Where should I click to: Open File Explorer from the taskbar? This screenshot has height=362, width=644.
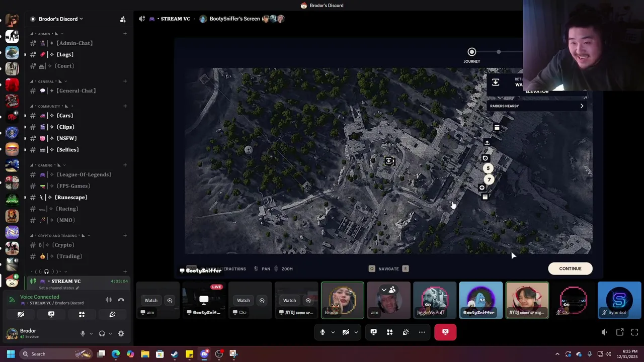pos(145,354)
